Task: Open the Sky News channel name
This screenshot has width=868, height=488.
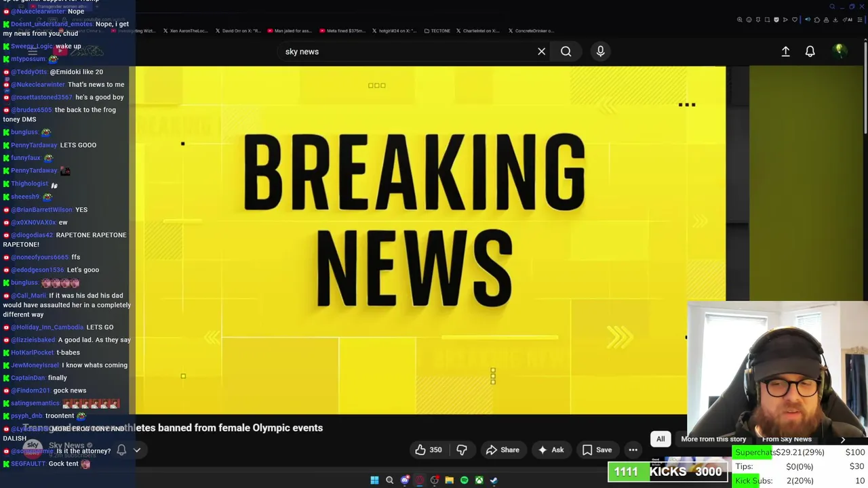Action: 66,445
